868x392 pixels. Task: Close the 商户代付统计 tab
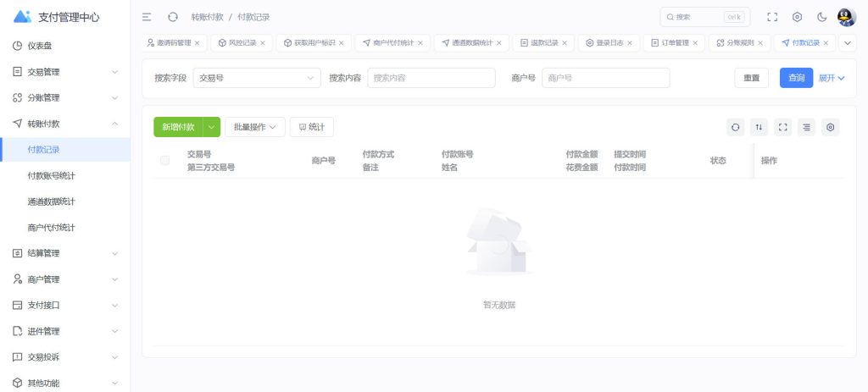pyautogui.click(x=420, y=43)
